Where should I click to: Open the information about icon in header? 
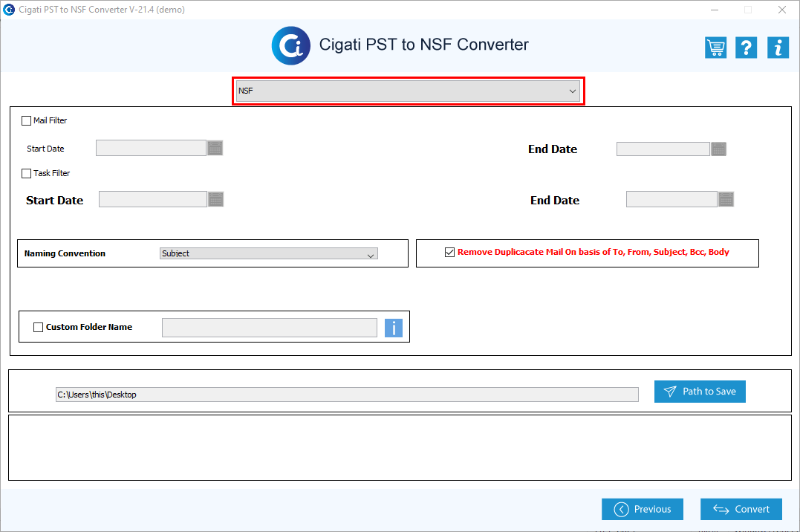[x=778, y=48]
